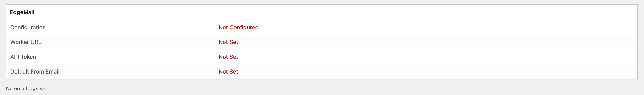Click the Worker URL label

[26, 42]
